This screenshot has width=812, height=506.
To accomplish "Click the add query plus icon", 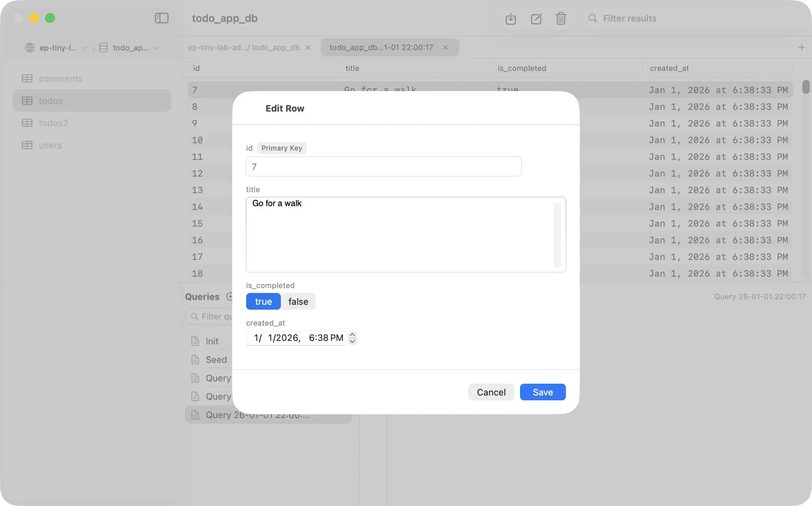I will (x=229, y=296).
